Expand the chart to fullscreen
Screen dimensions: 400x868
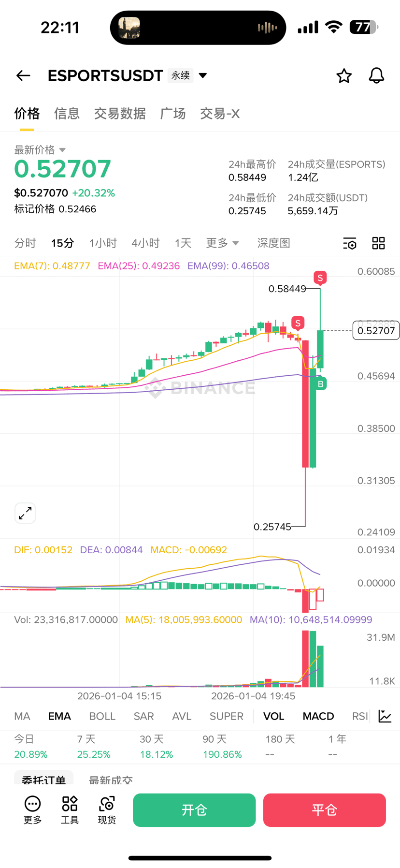25,513
